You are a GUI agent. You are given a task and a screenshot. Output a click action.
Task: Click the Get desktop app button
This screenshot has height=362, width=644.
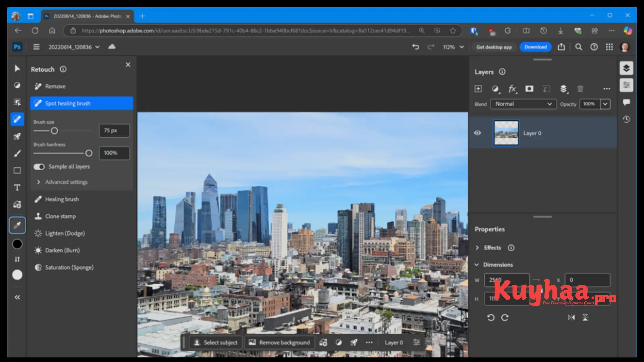click(494, 47)
